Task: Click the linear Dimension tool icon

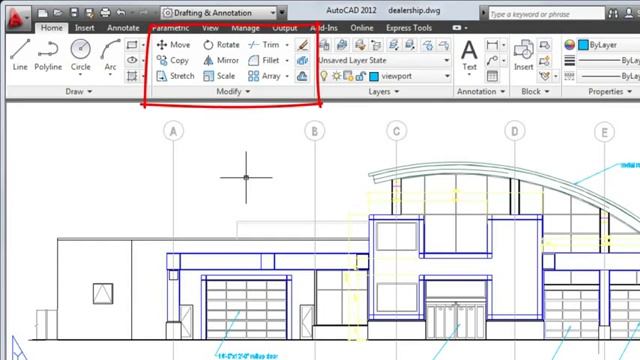Action: (492, 45)
